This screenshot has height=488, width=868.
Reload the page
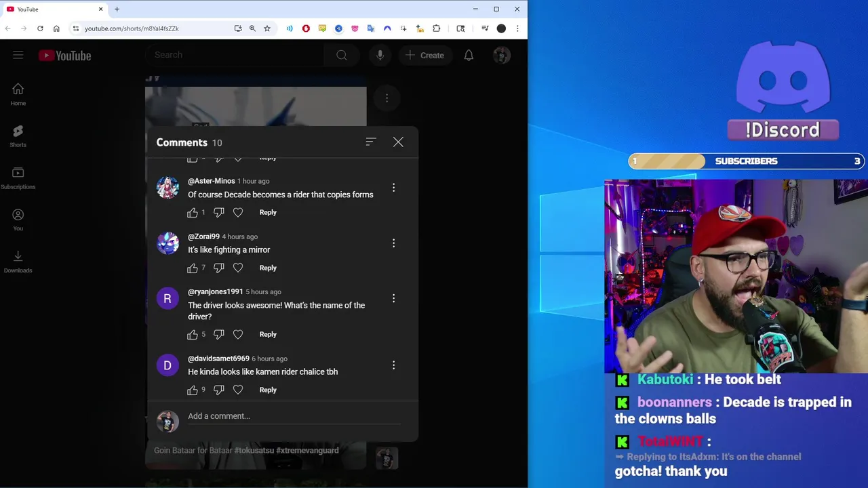coord(40,28)
